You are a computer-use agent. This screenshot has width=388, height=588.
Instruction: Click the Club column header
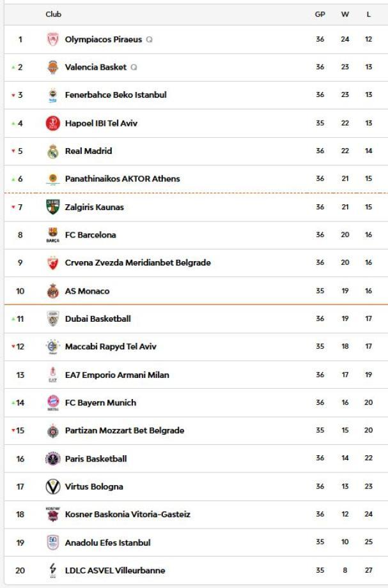point(54,14)
